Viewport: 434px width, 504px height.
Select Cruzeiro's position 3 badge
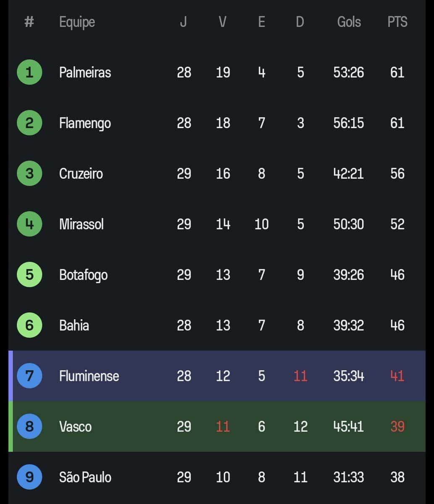(x=29, y=173)
